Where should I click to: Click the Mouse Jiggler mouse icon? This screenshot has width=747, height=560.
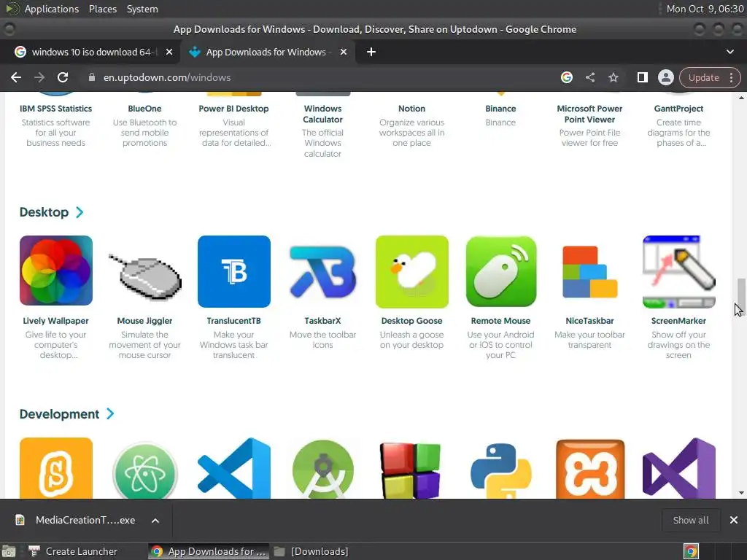[145, 276]
